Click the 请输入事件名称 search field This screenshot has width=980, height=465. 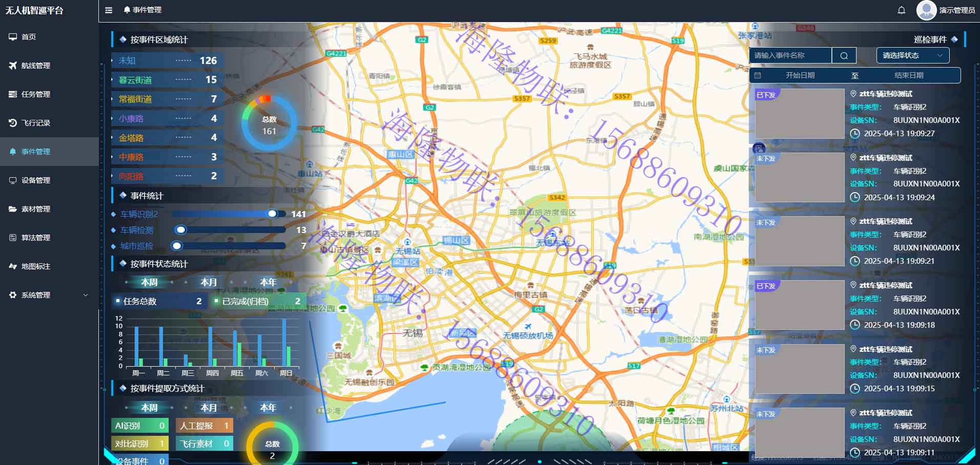pyautogui.click(x=790, y=55)
